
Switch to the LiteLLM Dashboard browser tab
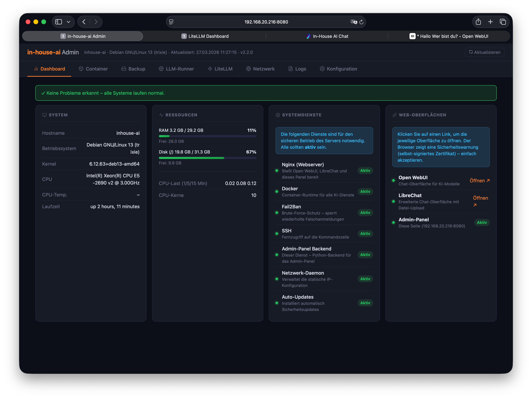[205, 36]
